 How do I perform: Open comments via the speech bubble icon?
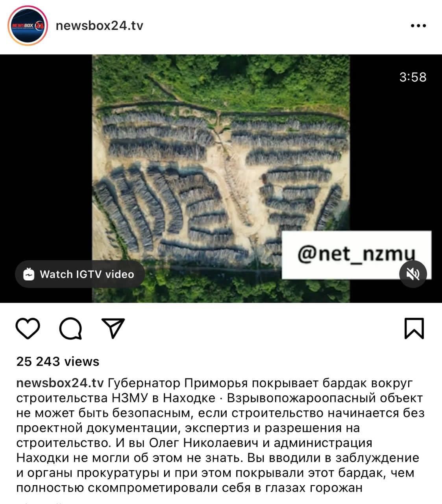(x=71, y=328)
